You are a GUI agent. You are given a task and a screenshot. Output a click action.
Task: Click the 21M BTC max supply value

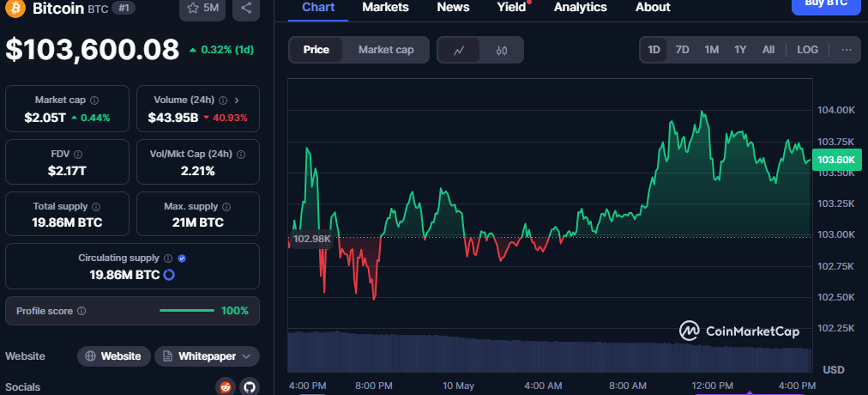(x=197, y=222)
